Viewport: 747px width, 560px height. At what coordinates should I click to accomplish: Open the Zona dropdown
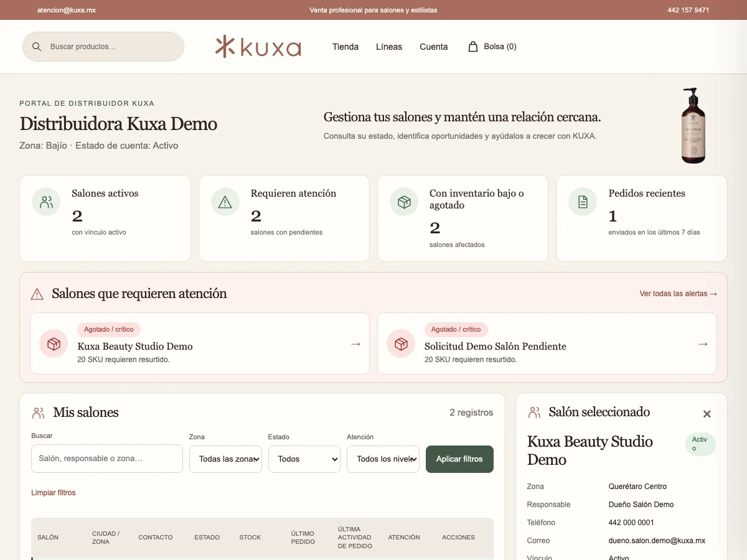click(x=225, y=459)
